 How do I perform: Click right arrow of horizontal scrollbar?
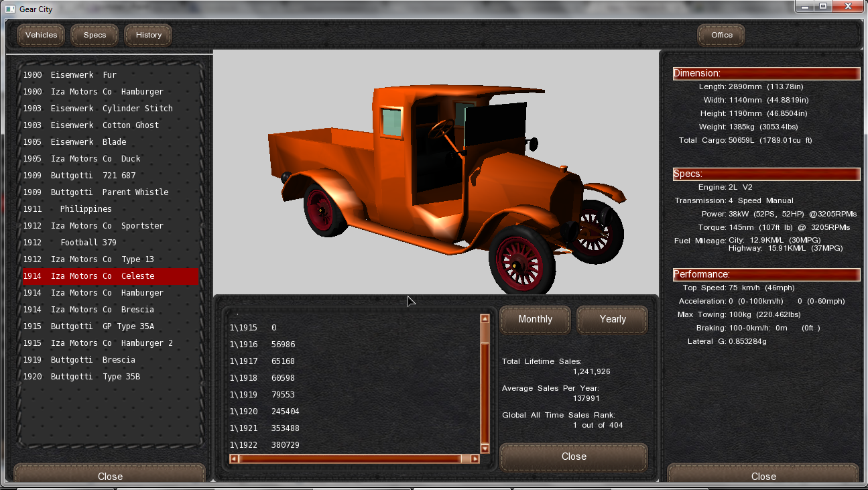coord(475,459)
